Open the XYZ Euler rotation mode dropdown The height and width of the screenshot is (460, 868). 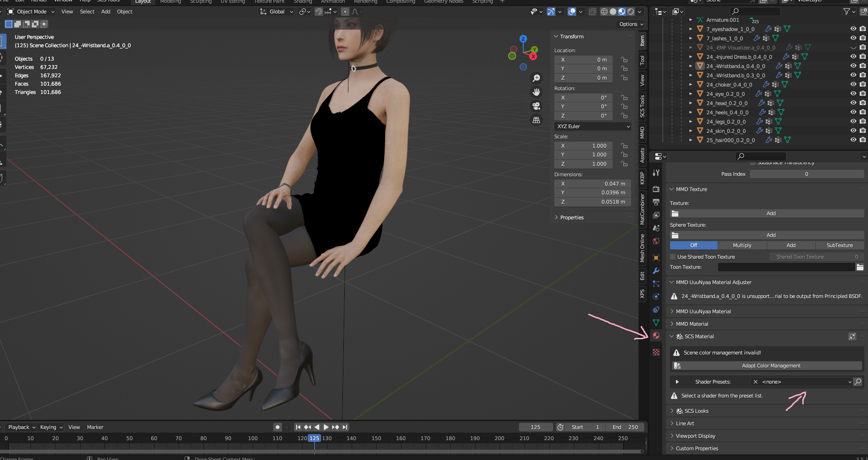point(593,126)
